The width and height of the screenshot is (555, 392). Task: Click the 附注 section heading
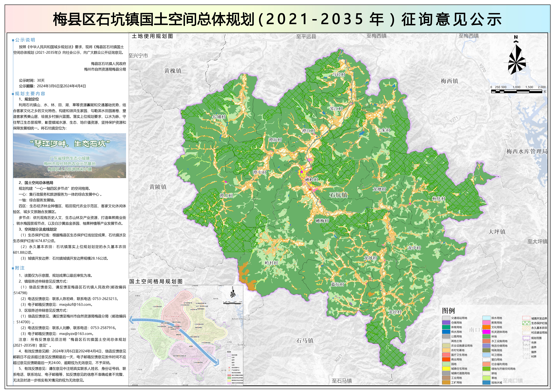[x=20, y=268]
